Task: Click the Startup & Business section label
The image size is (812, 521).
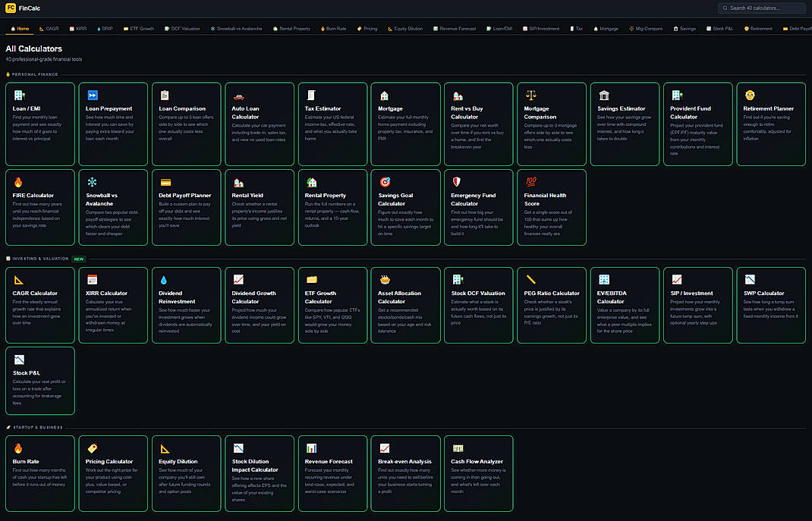Action: (37, 428)
